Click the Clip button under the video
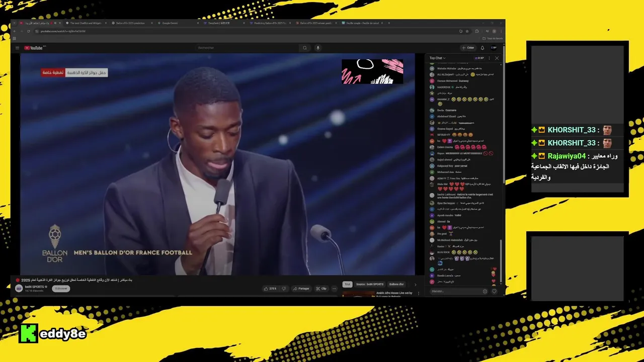The height and width of the screenshot is (362, 644). coord(321,289)
